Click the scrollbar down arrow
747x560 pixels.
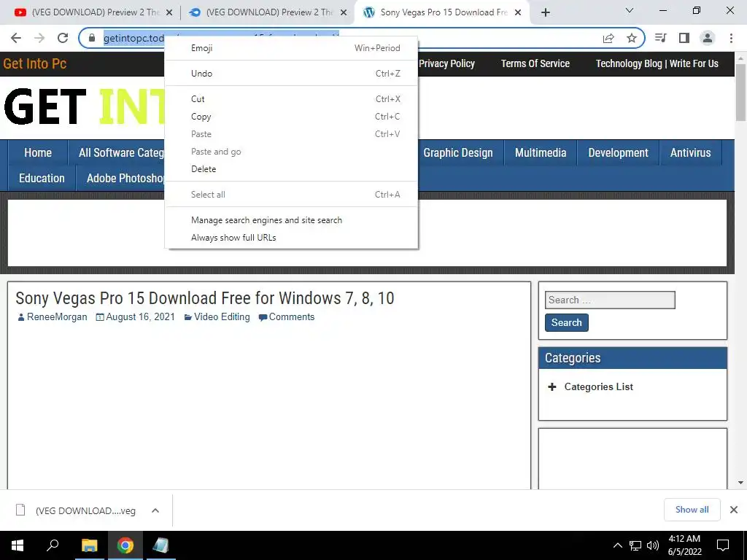[740, 483]
